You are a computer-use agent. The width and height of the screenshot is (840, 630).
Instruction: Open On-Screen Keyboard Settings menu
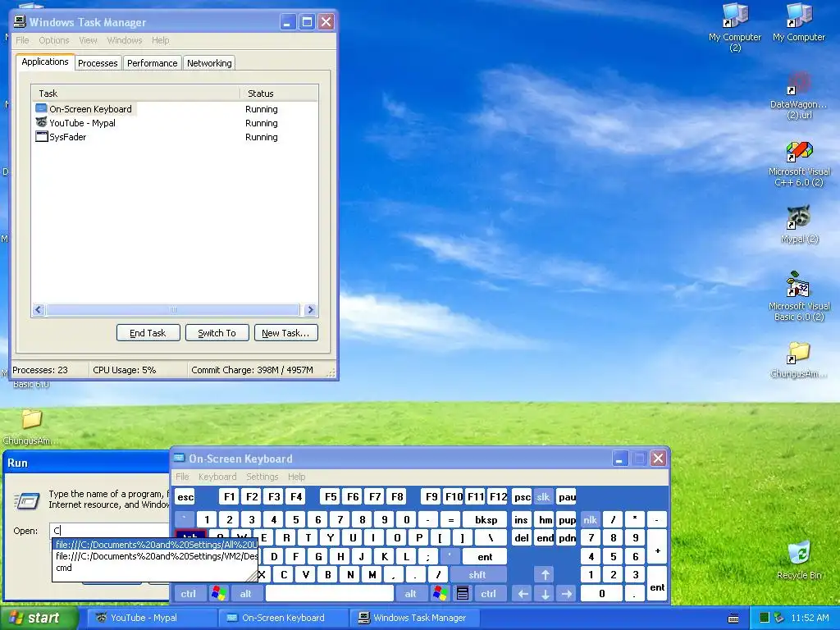(x=262, y=477)
